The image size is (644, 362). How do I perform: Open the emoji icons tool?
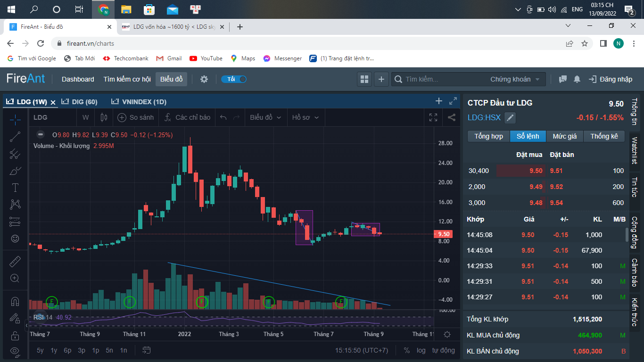[15, 239]
